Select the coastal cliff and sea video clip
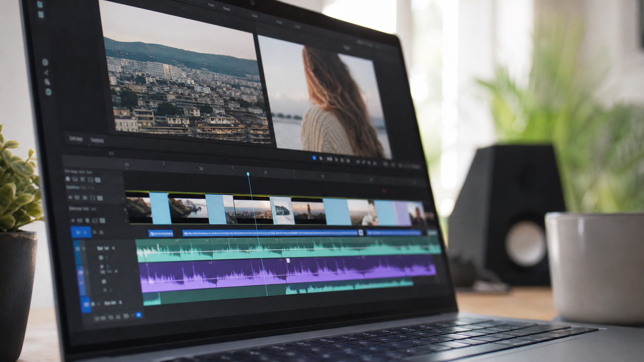 188,208
